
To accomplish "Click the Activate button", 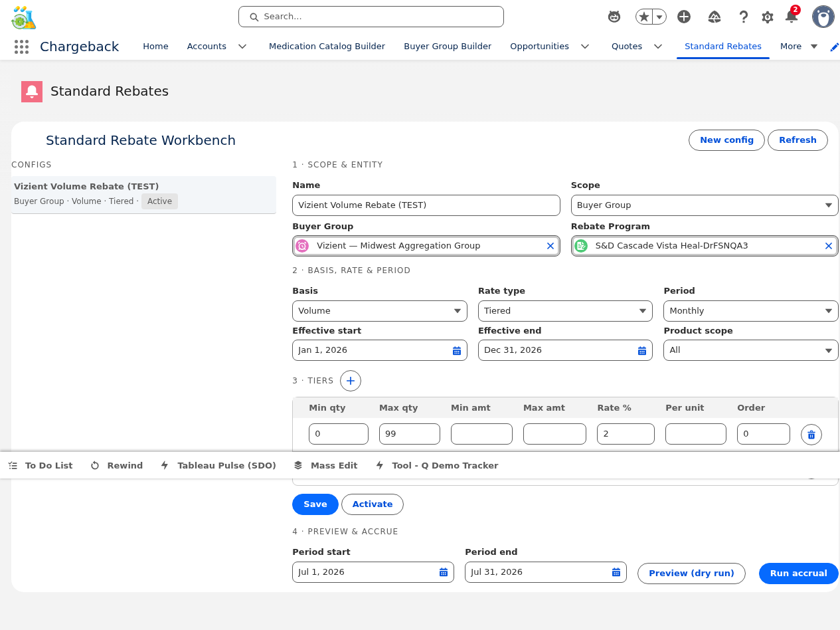I will pyautogui.click(x=373, y=504).
